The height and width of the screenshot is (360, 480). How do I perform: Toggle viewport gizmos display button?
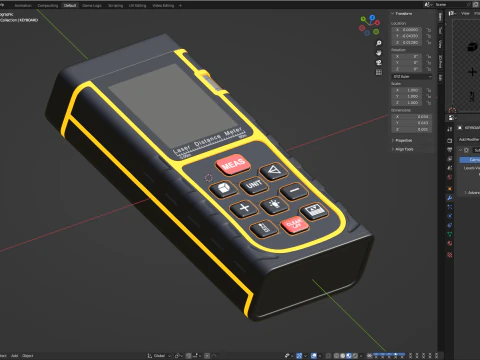pyautogui.click(x=299, y=356)
